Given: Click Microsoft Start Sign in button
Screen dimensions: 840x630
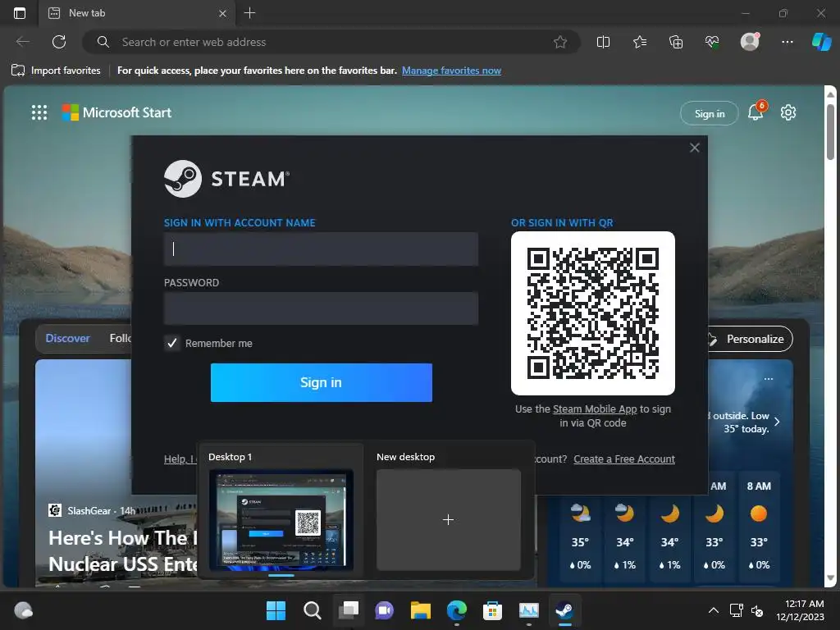Looking at the screenshot, I should click(710, 113).
